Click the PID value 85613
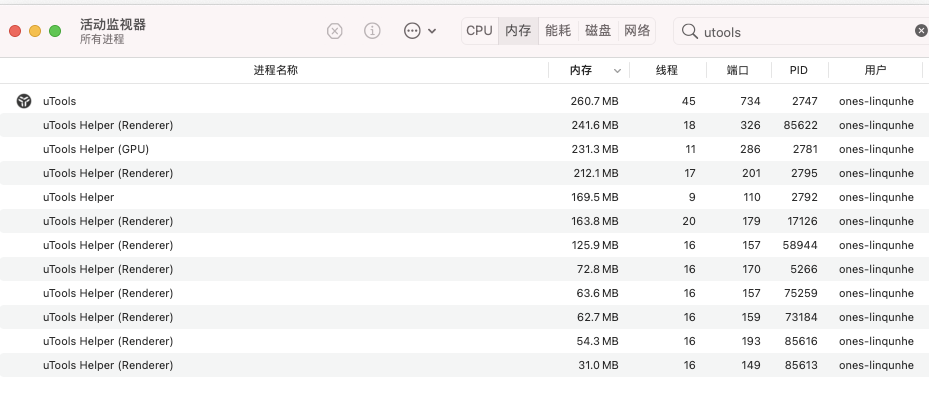Image resolution: width=929 pixels, height=399 pixels. pos(801,365)
